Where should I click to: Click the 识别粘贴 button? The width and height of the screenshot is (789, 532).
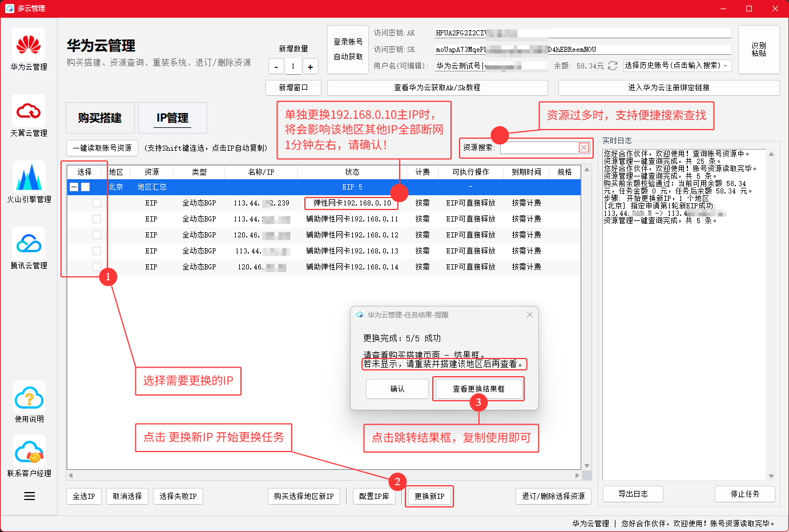click(759, 50)
